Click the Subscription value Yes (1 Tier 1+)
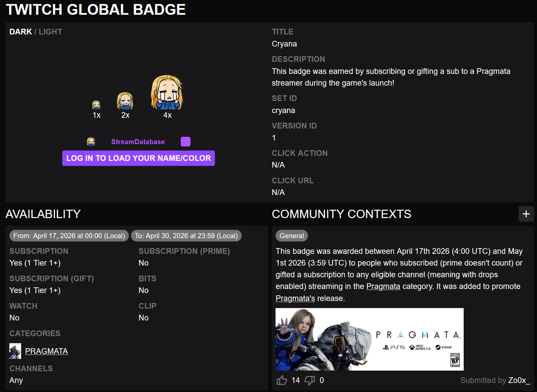This screenshot has height=392, width=537. click(35, 263)
